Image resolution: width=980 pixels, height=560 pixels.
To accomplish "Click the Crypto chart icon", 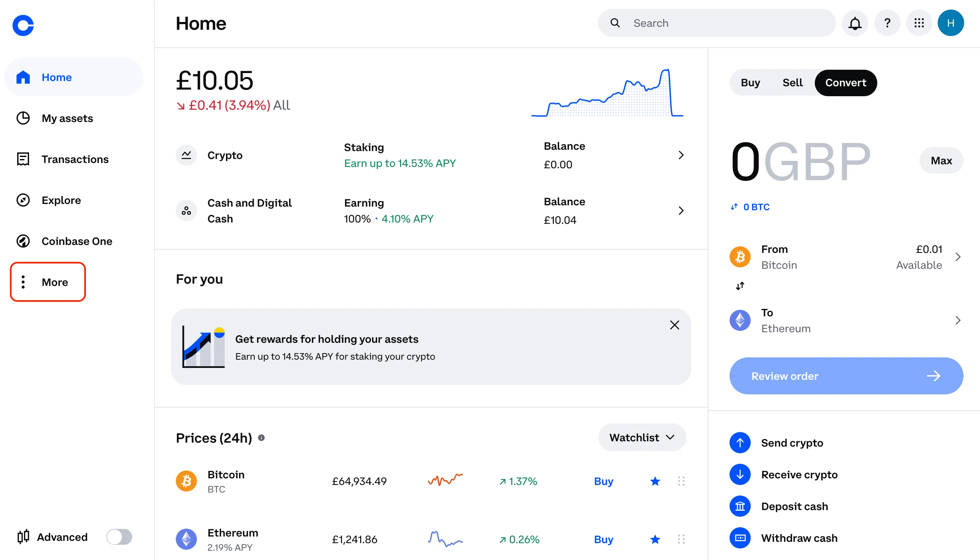I will pyautogui.click(x=186, y=155).
